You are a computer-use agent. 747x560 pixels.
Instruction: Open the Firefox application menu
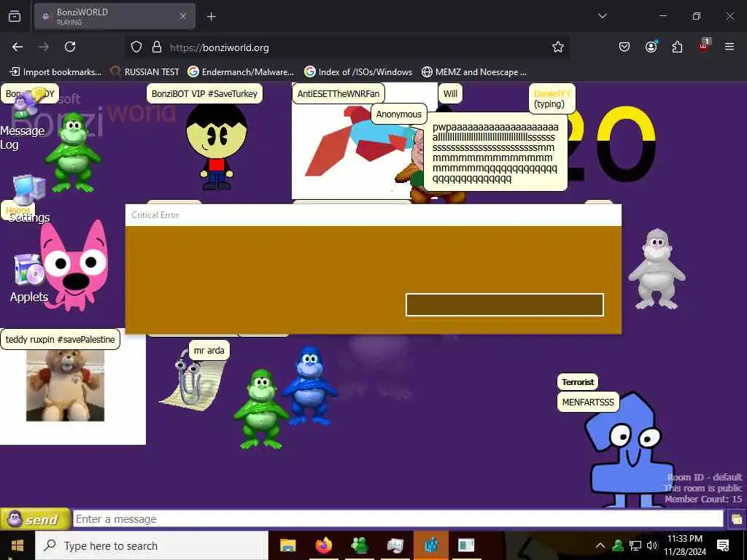pyautogui.click(x=729, y=47)
